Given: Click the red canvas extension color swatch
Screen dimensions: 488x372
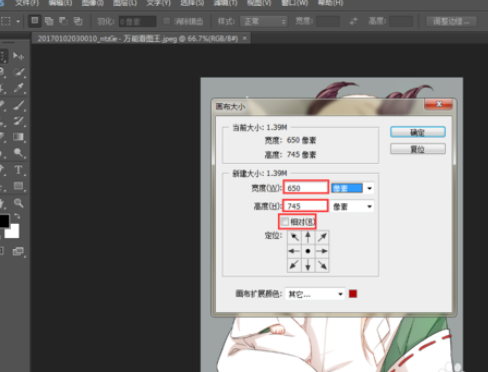Looking at the screenshot, I should pyautogui.click(x=353, y=294).
